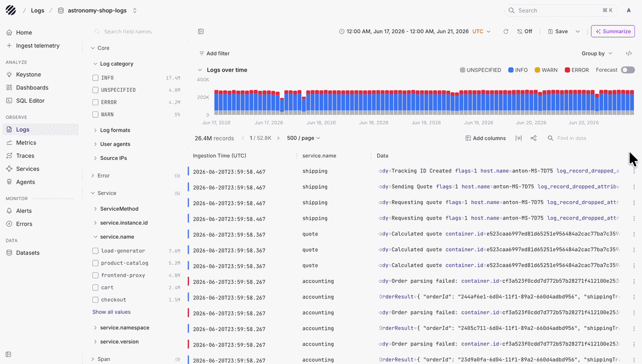The height and width of the screenshot is (364, 642).
Task: Click Show all values link
Action: point(111,312)
